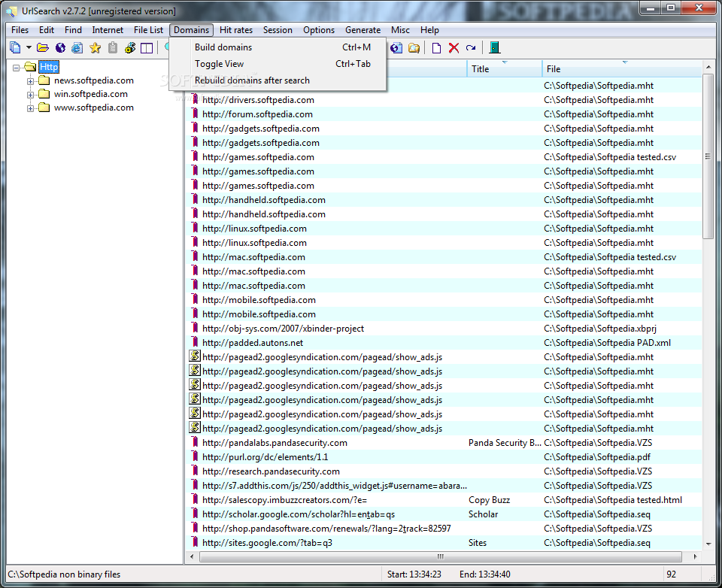
Task: Click the blank new page icon
Action: tap(436, 48)
